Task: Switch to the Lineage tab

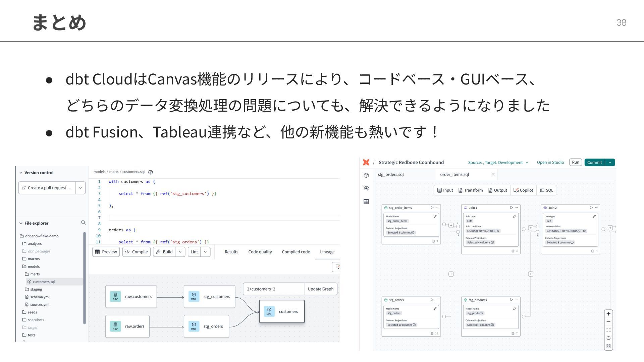Action: [x=327, y=252]
